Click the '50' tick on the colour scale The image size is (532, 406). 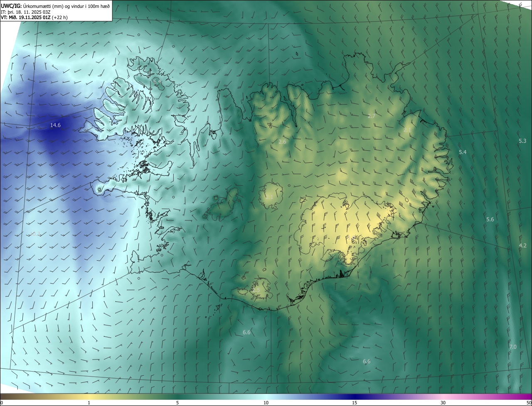(x=528, y=403)
